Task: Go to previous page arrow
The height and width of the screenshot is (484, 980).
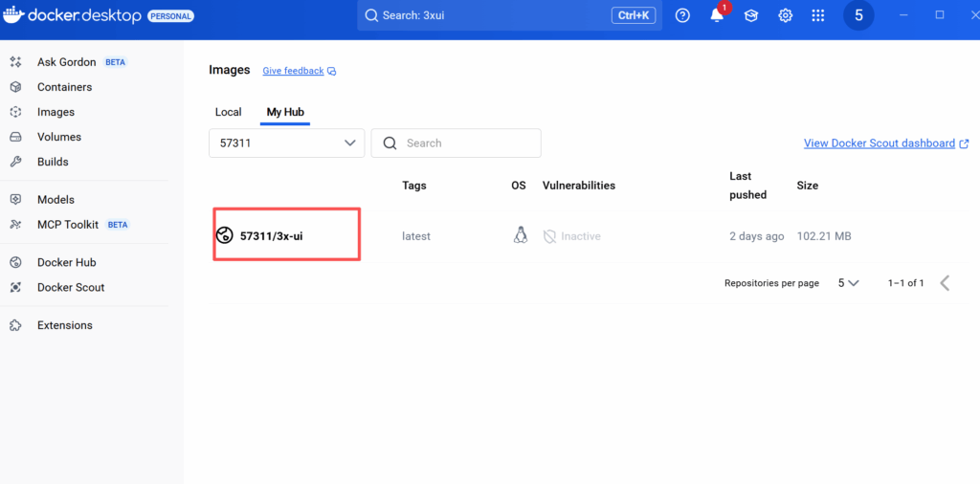Action: 945,283
